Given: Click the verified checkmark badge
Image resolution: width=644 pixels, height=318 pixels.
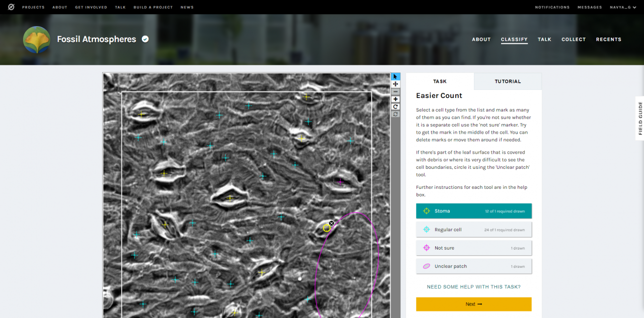Looking at the screenshot, I should coord(145,39).
